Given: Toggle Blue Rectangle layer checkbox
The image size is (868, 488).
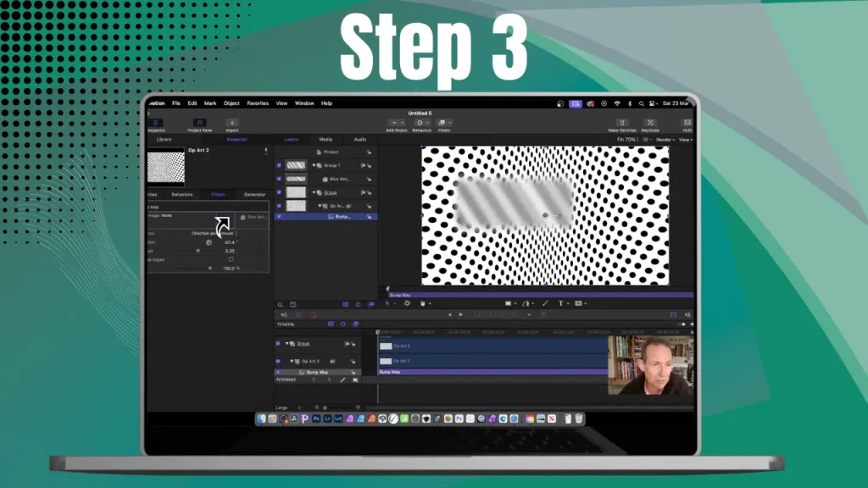Looking at the screenshot, I should click(279, 179).
